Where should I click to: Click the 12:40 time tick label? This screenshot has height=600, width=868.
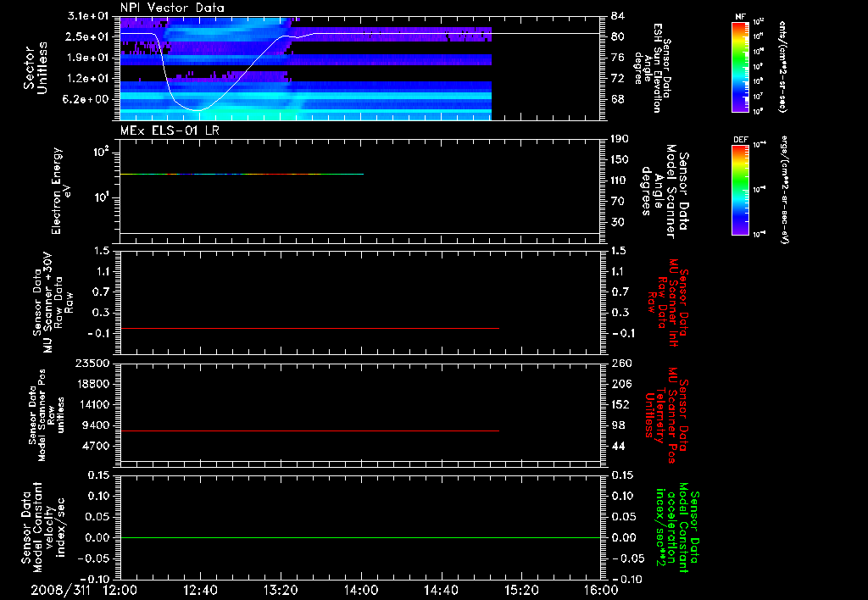click(200, 590)
